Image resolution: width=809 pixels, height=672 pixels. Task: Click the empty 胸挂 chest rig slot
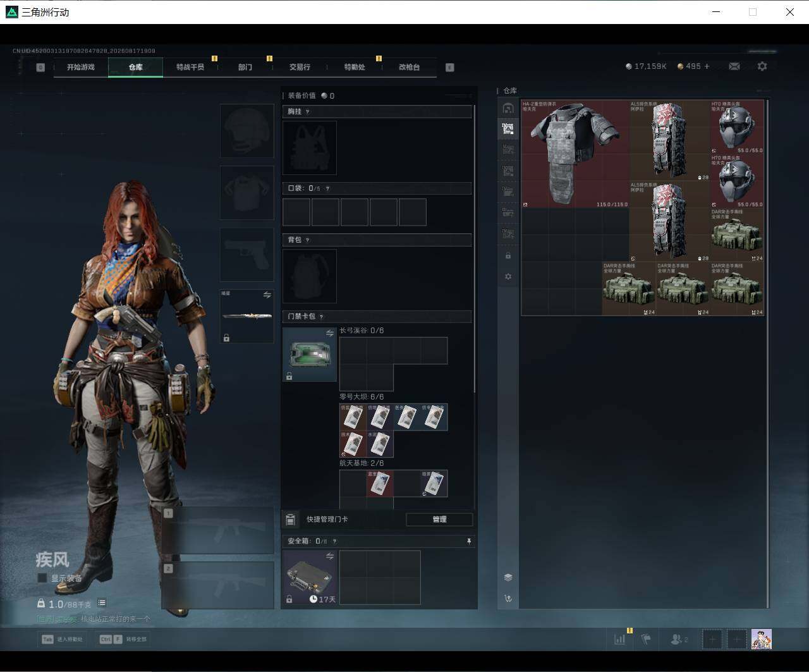click(310, 148)
